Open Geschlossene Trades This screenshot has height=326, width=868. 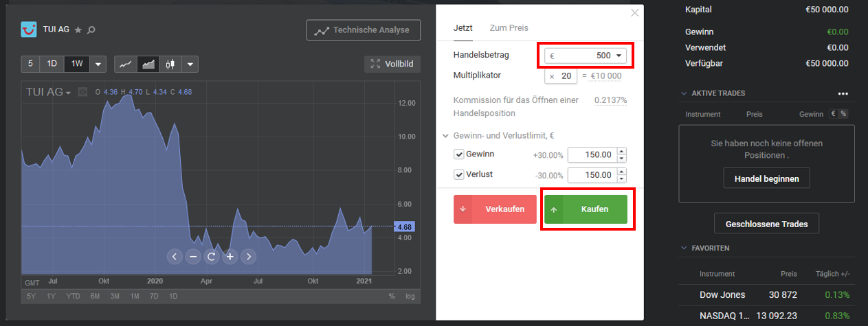[x=767, y=224]
